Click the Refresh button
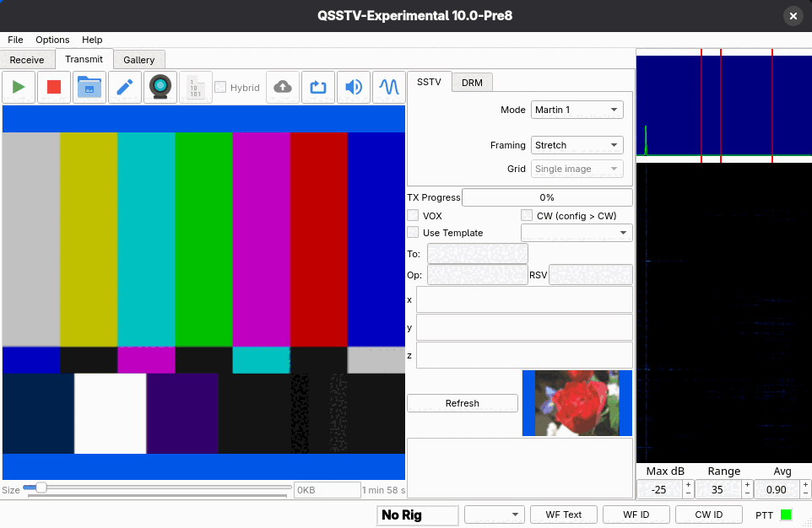 pos(463,403)
